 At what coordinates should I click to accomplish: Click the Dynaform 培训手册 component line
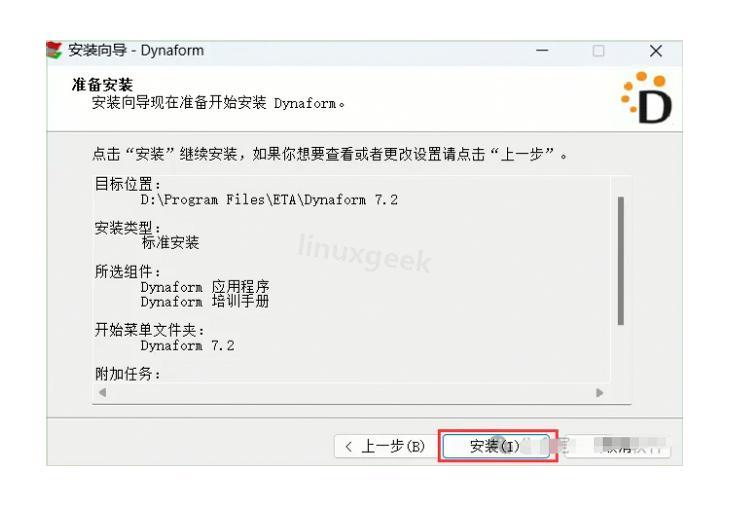(x=205, y=301)
